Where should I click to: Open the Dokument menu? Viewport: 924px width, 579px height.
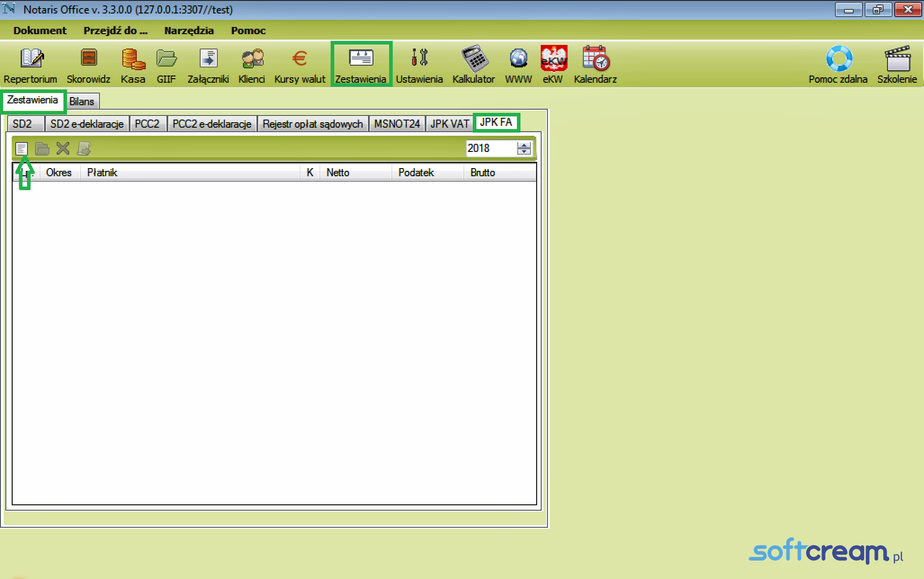click(40, 31)
